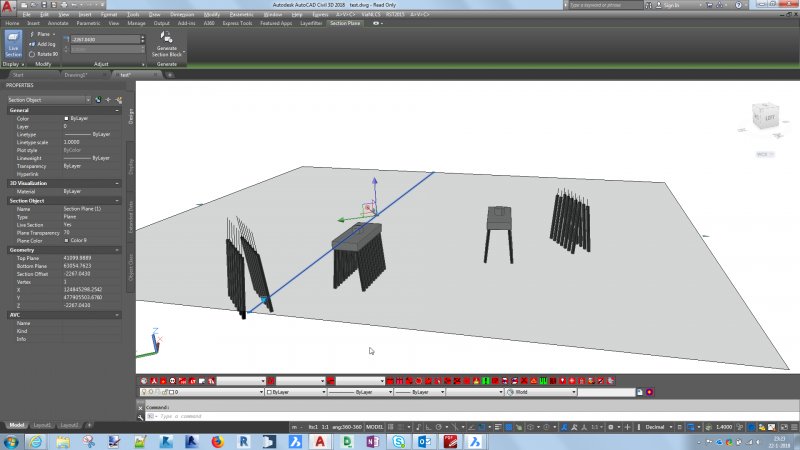
Task: Collapse the 3D Visualization section
Action: (118, 183)
